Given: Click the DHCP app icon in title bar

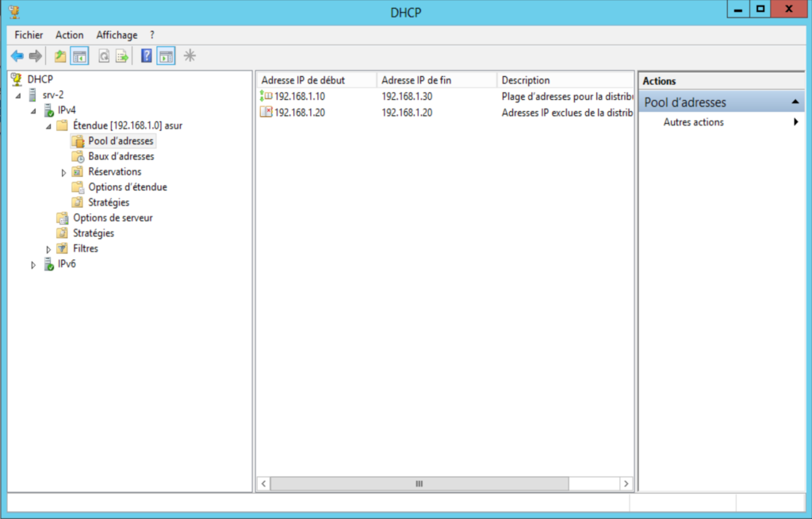Looking at the screenshot, I should point(14,11).
